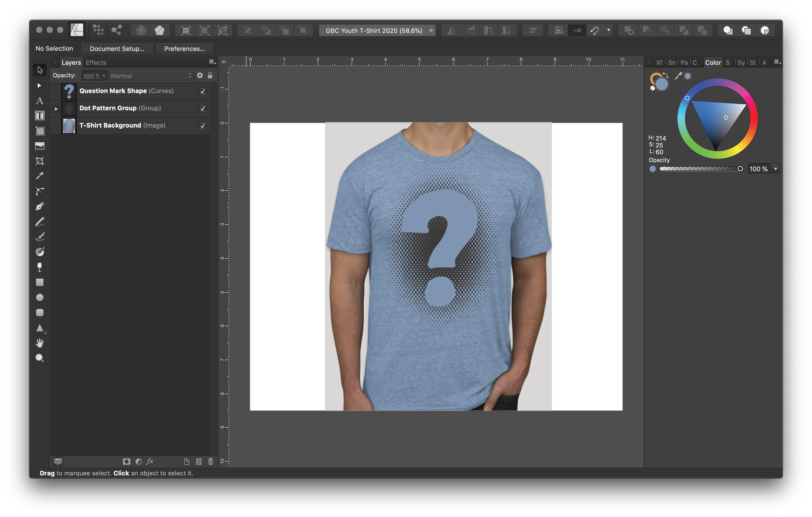
Task: Select the Ellipse shape tool
Action: click(40, 297)
